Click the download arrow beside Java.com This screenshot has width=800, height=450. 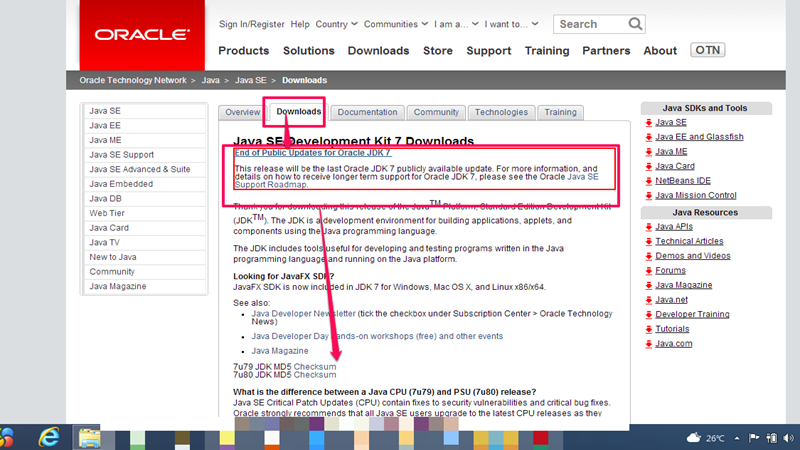[648, 344]
